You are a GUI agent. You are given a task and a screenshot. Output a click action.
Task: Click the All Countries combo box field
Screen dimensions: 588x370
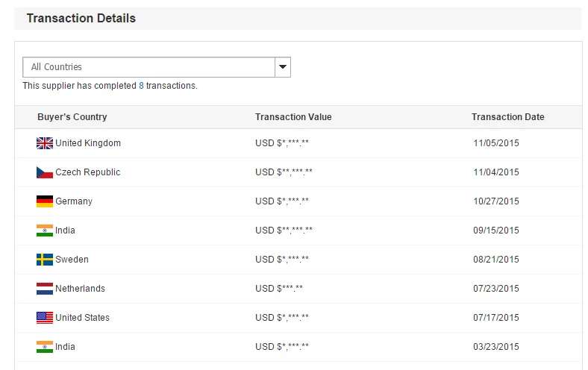point(157,67)
